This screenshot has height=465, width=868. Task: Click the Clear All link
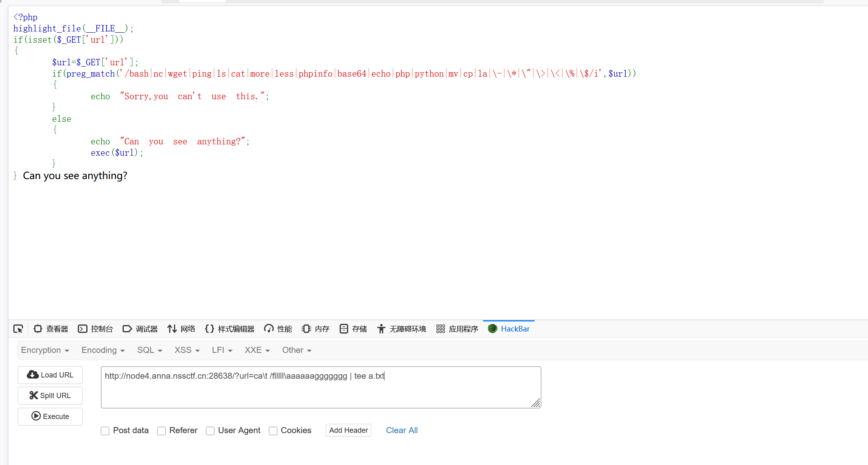[402, 430]
